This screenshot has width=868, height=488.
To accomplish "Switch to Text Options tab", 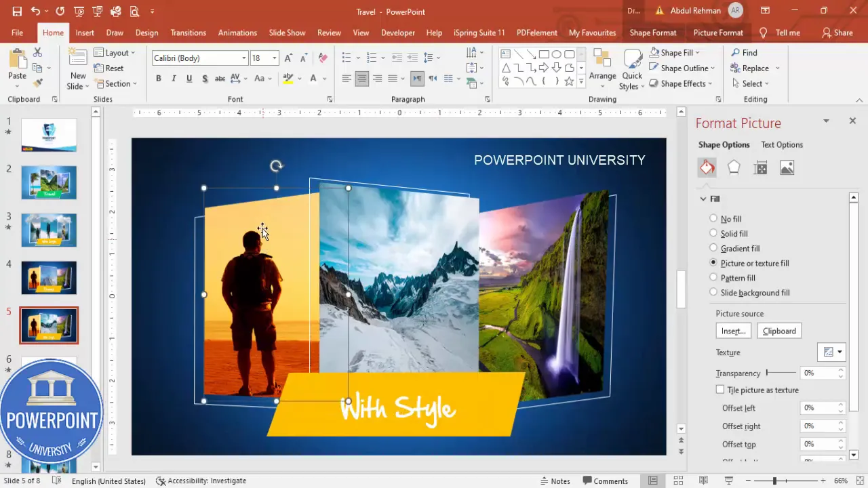I will point(781,144).
